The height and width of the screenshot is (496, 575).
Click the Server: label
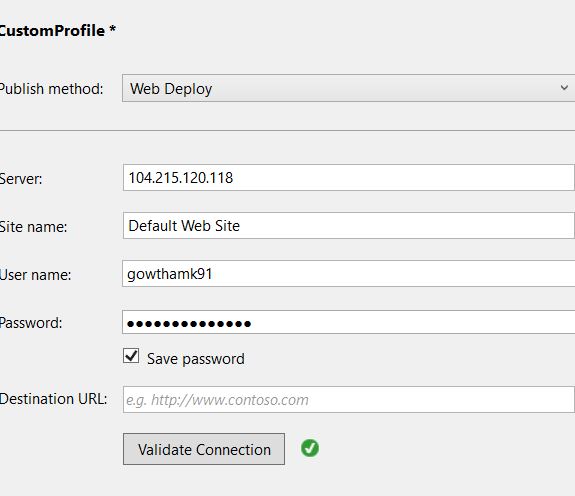[x=21, y=179]
